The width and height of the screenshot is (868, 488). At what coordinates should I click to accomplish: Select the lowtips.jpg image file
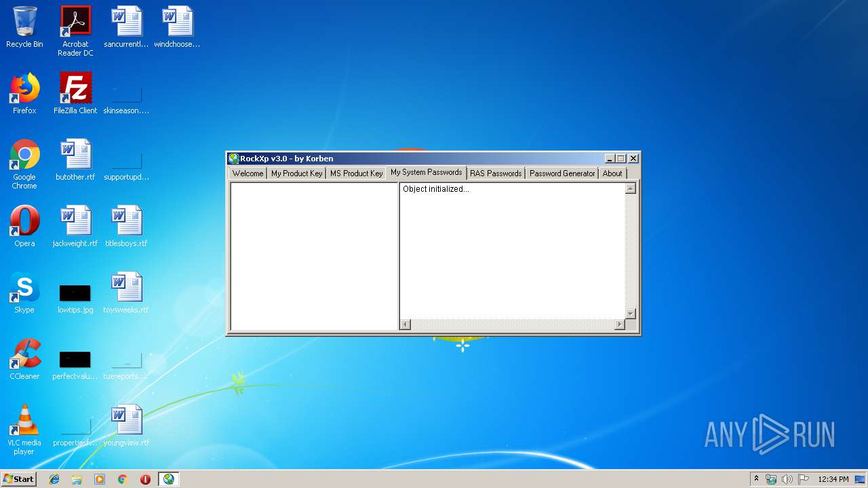pos(75,298)
